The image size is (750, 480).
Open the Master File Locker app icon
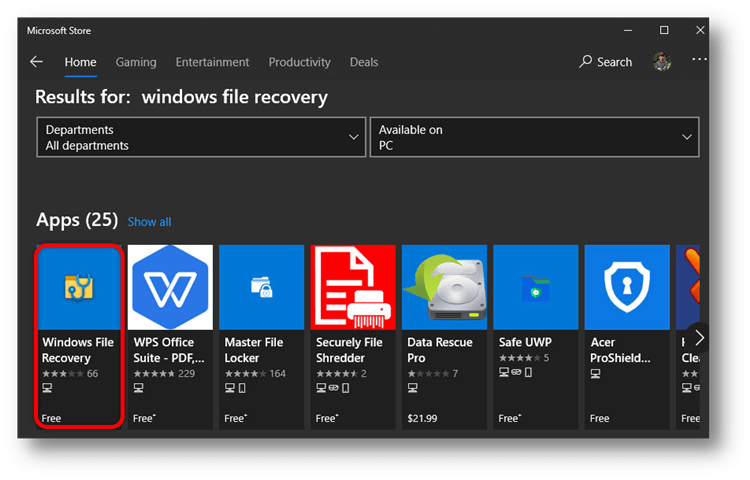click(262, 287)
